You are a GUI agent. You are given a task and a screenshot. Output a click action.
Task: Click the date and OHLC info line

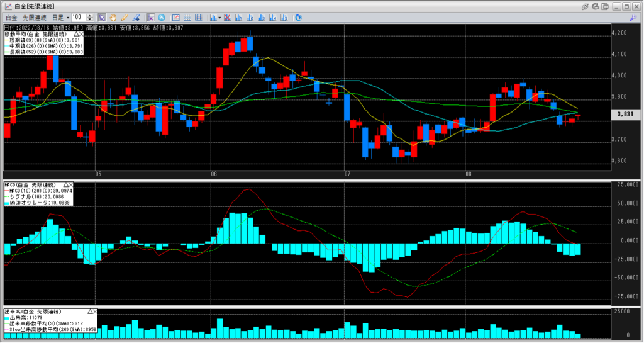coord(94,28)
